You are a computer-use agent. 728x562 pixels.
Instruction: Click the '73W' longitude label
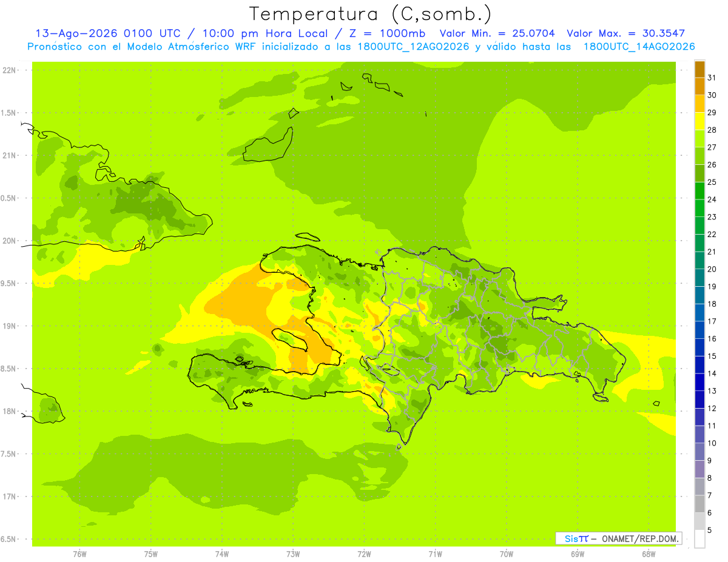(x=293, y=554)
